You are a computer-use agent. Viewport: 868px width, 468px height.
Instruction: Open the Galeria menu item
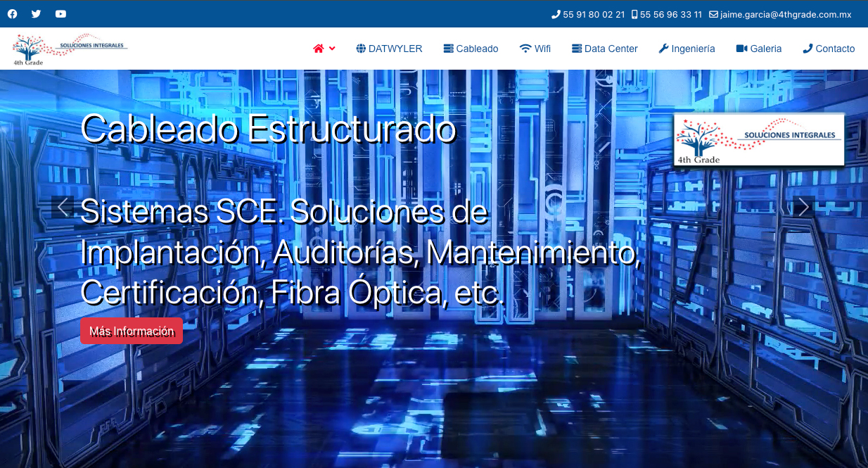766,49
